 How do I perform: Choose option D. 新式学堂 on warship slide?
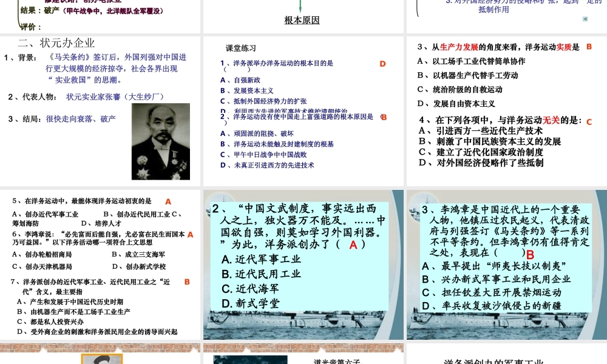[251, 303]
